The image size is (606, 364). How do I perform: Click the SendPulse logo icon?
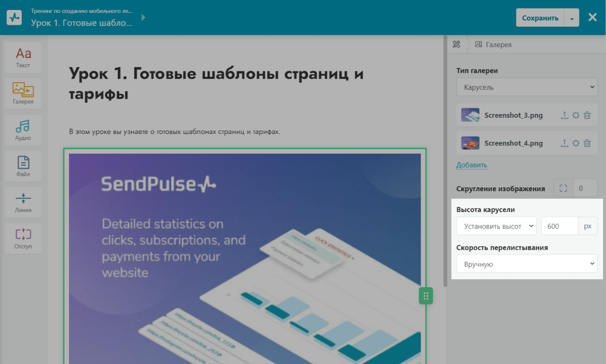[14, 17]
